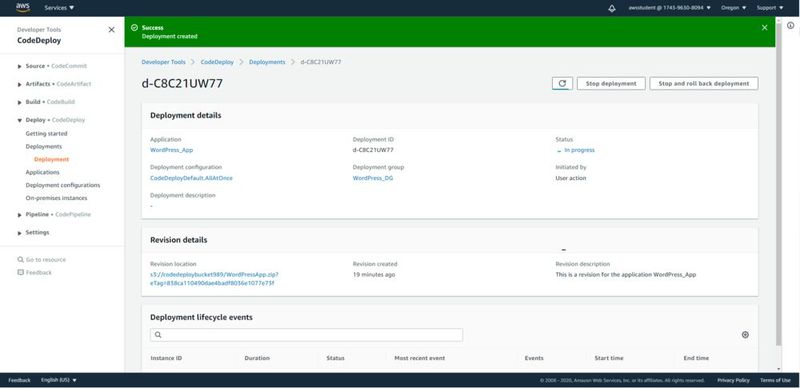Click the Stop deployment button
The width and height of the screenshot is (800, 389).
[611, 83]
